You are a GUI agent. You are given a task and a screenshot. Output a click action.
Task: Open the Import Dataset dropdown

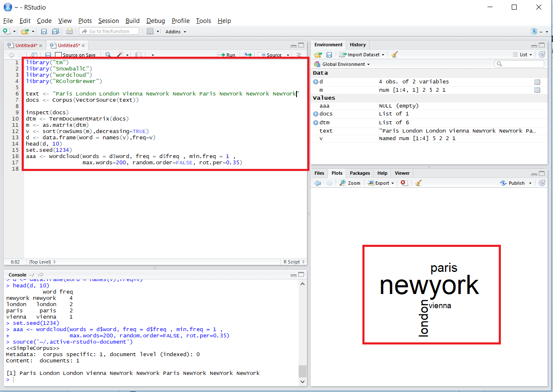click(362, 55)
